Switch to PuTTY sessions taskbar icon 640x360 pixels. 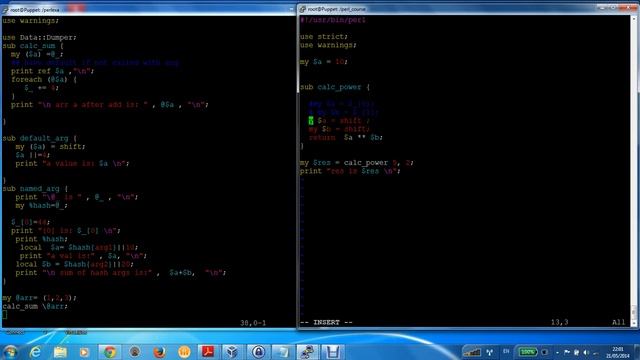pos(307,352)
